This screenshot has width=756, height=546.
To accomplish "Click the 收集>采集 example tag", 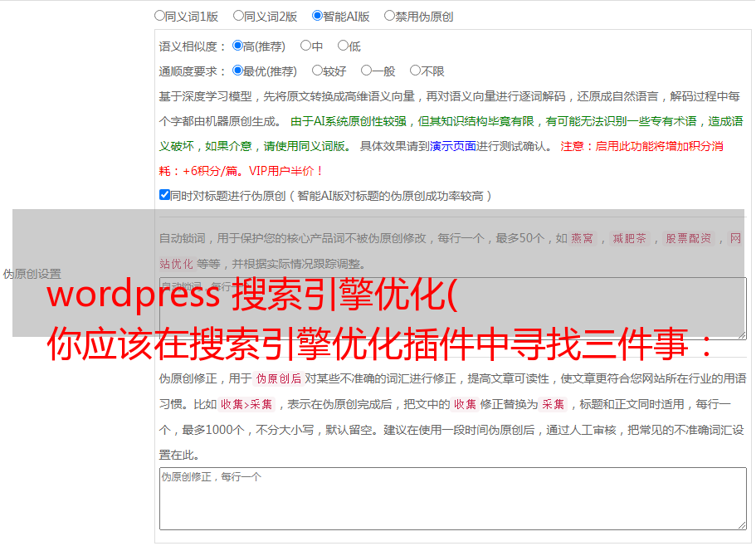I will [x=246, y=404].
